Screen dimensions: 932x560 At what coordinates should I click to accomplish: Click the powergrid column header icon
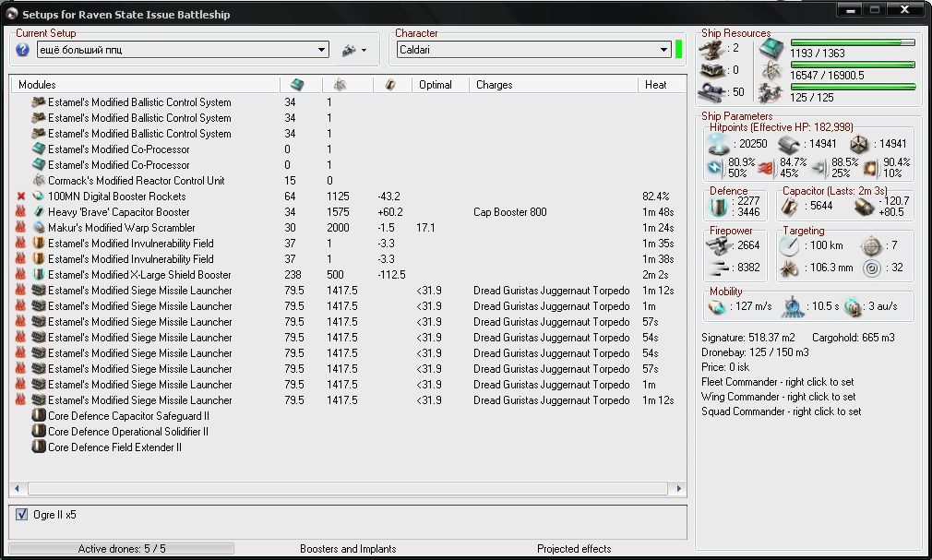(x=340, y=85)
